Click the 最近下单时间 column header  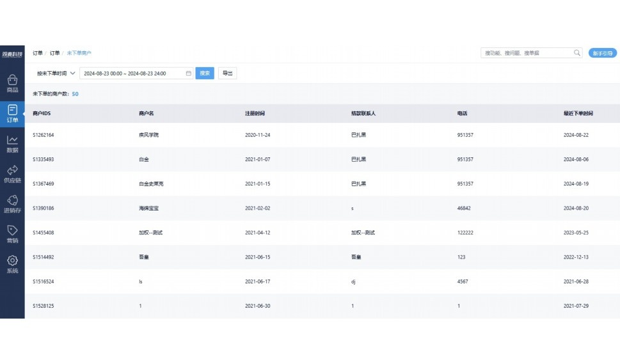[578, 113]
